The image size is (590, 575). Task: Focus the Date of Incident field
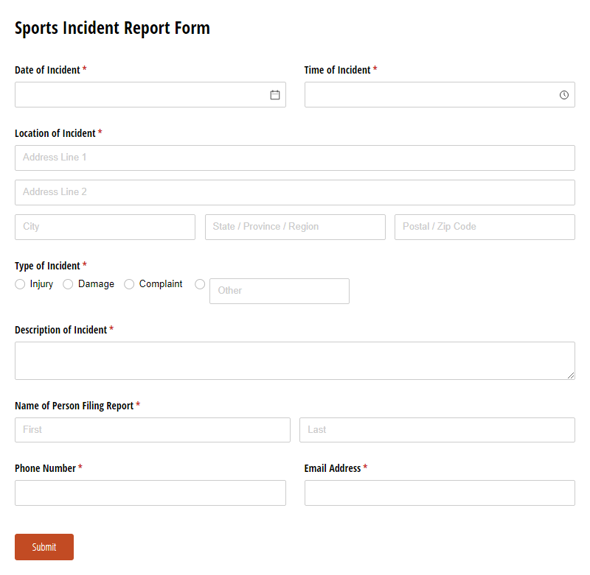[x=150, y=95]
